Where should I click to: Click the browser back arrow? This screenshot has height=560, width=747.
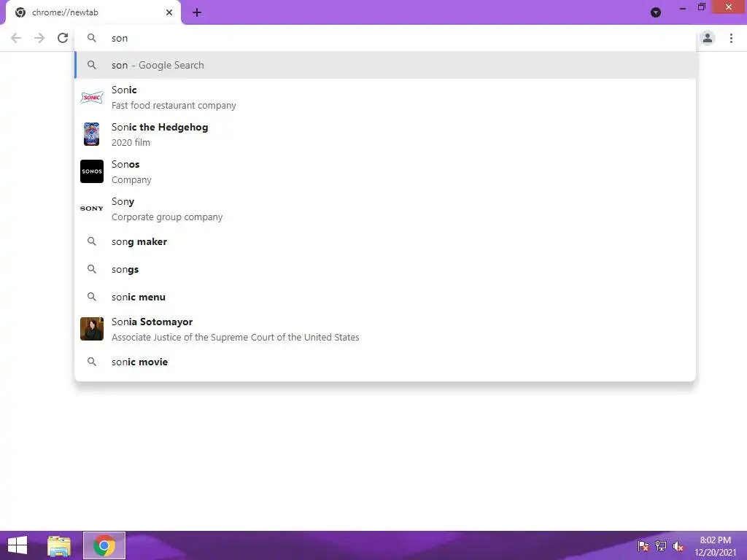pyautogui.click(x=16, y=38)
